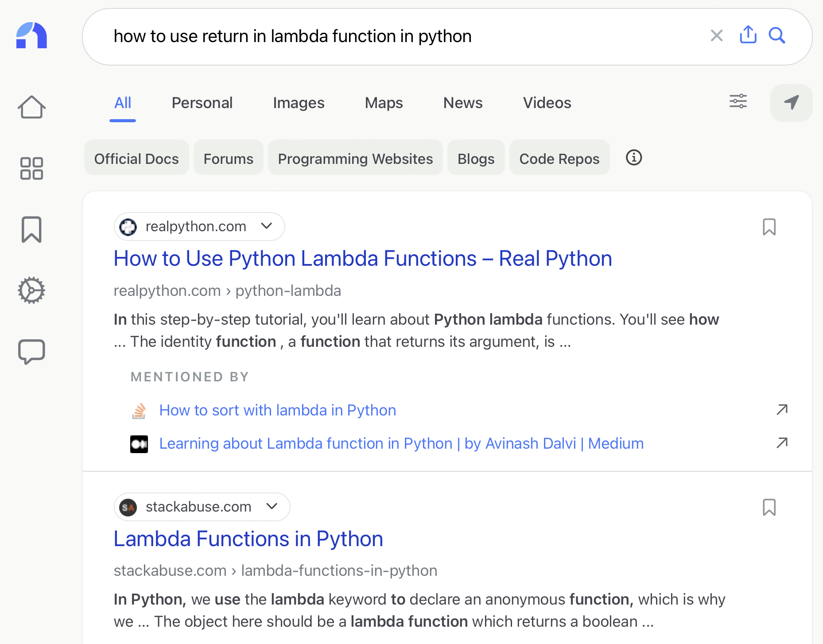Expand the realpython.com site dropdown
Image resolution: width=823 pixels, height=644 pixels.
266,226
